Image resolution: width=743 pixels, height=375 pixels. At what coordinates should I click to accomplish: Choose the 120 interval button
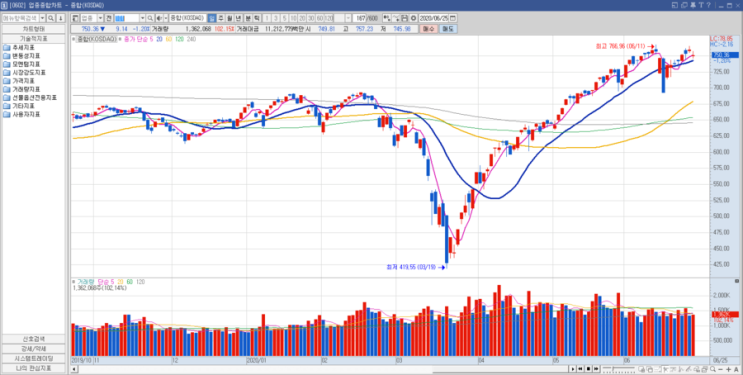[x=328, y=18]
